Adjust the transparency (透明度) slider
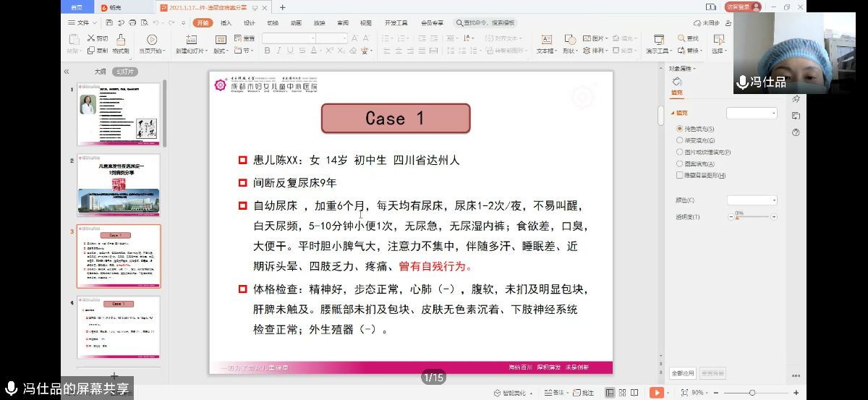868x400 pixels. [x=752, y=217]
